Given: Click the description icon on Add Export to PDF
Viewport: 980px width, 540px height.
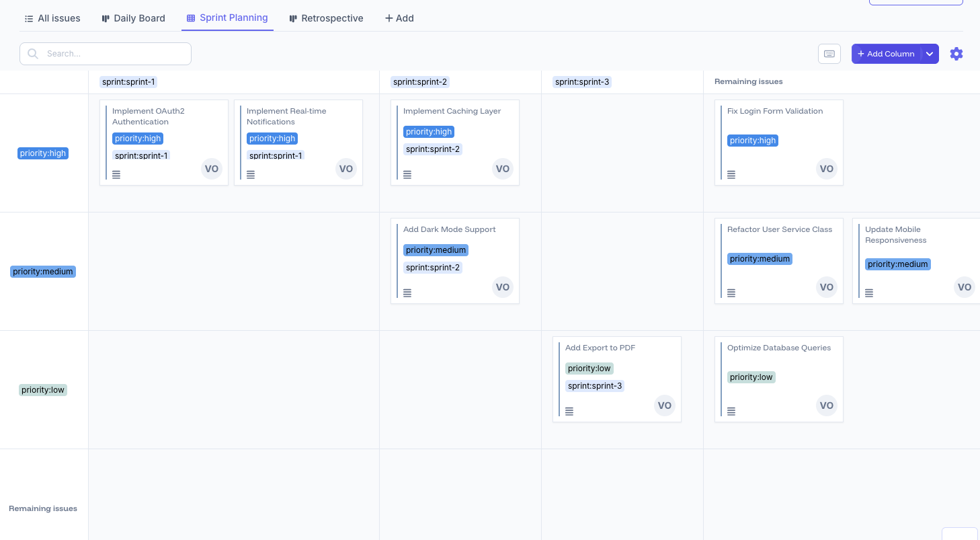Looking at the screenshot, I should [569, 411].
